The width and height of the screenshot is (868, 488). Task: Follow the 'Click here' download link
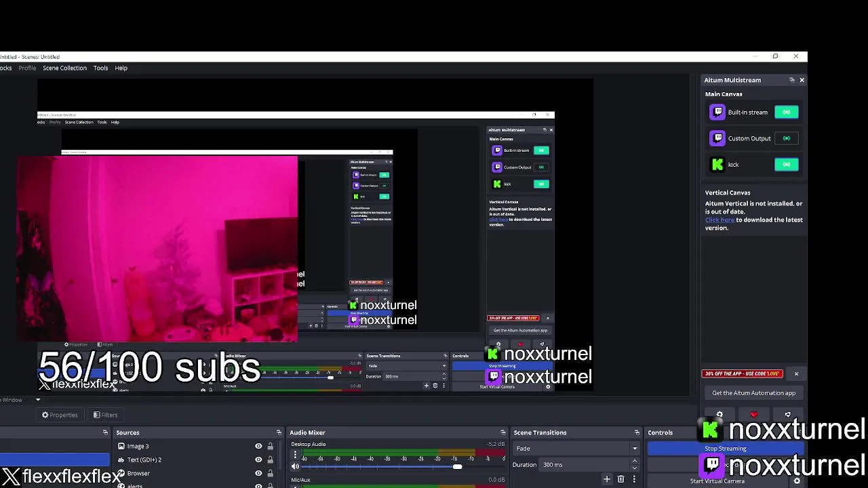click(719, 220)
